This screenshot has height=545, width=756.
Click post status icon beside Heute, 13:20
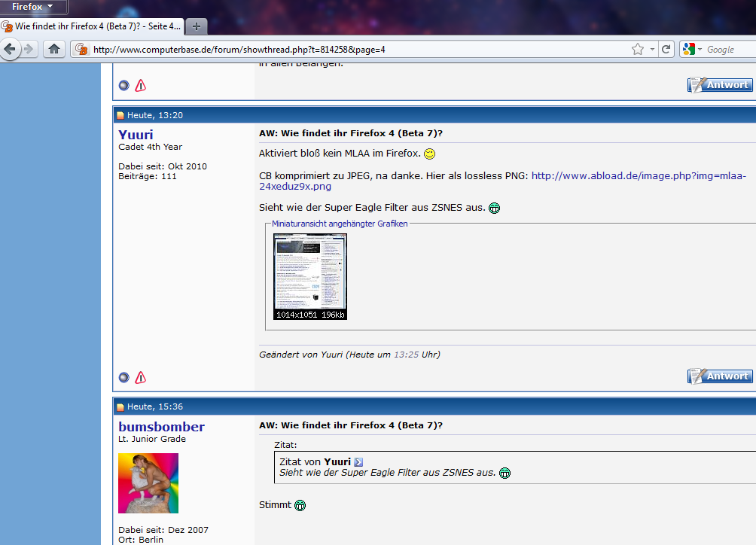point(120,116)
